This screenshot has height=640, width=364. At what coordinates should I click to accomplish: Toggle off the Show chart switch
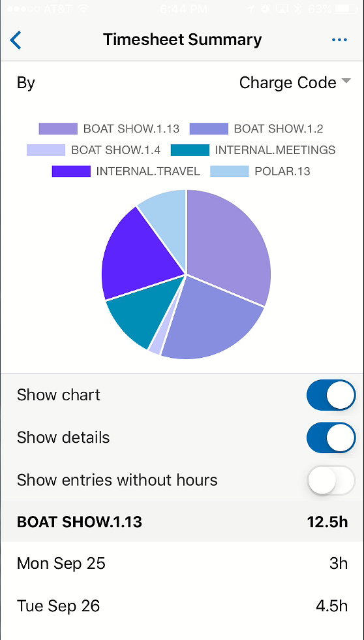(331, 395)
